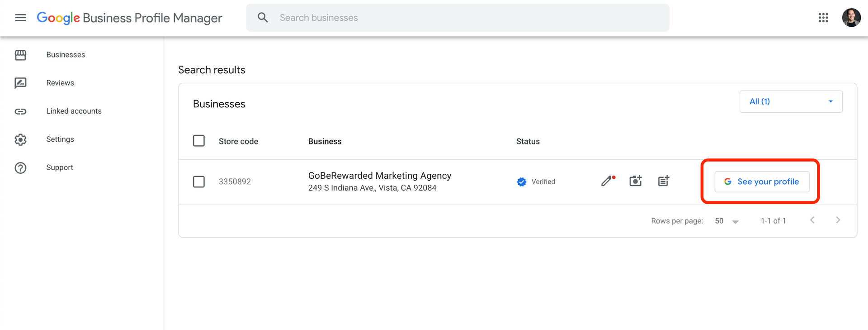Go to previous page arrow
The width and height of the screenshot is (868, 330).
pyautogui.click(x=812, y=220)
